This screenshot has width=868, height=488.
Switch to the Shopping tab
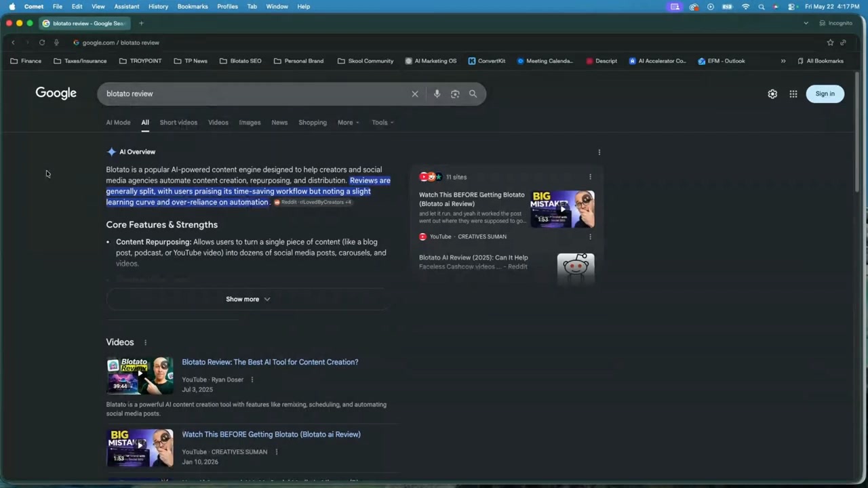313,123
